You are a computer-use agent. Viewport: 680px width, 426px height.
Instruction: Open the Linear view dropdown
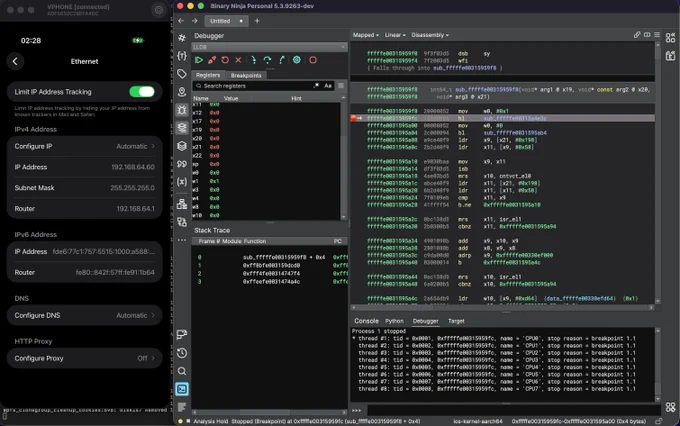point(395,35)
